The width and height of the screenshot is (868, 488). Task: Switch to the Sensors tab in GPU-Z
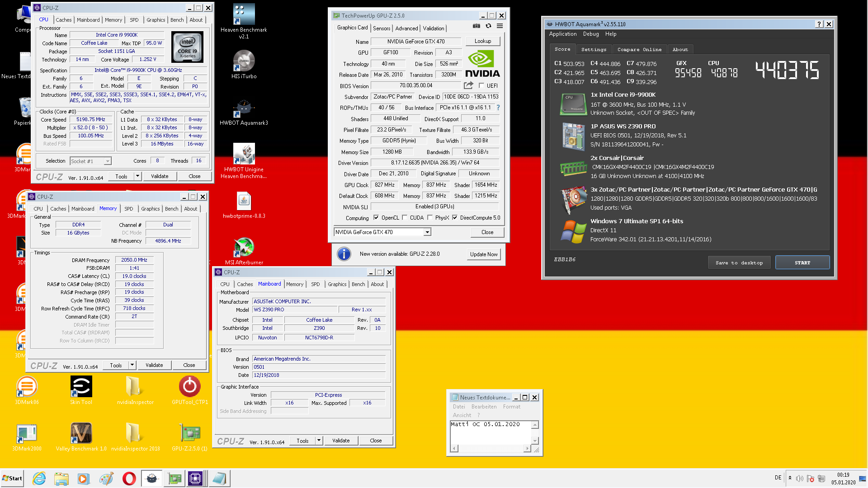pyautogui.click(x=382, y=28)
